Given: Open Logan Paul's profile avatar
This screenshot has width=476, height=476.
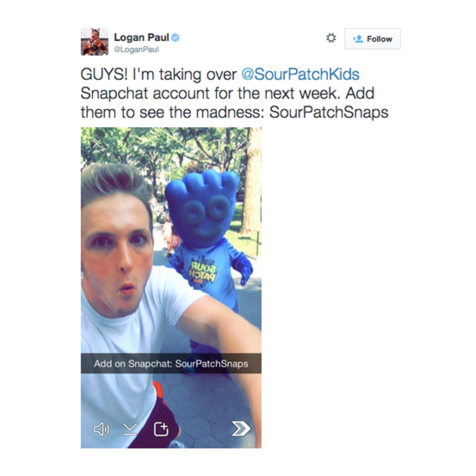Looking at the screenshot, I should coord(95,42).
